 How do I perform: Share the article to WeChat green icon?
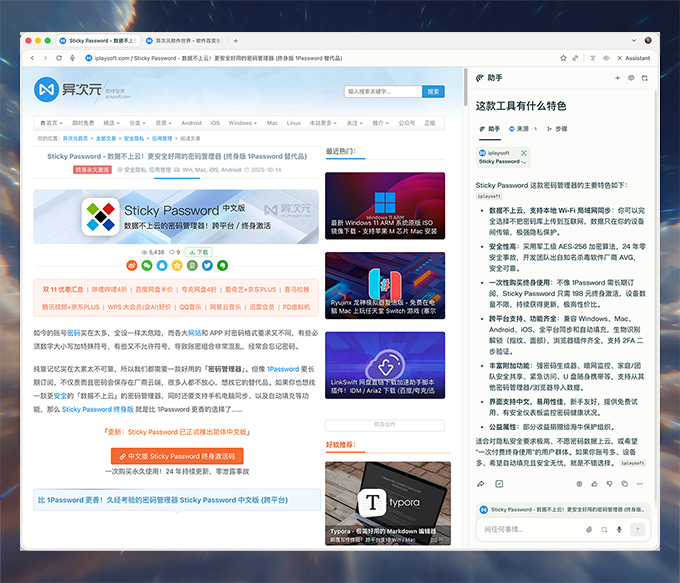coord(147,265)
